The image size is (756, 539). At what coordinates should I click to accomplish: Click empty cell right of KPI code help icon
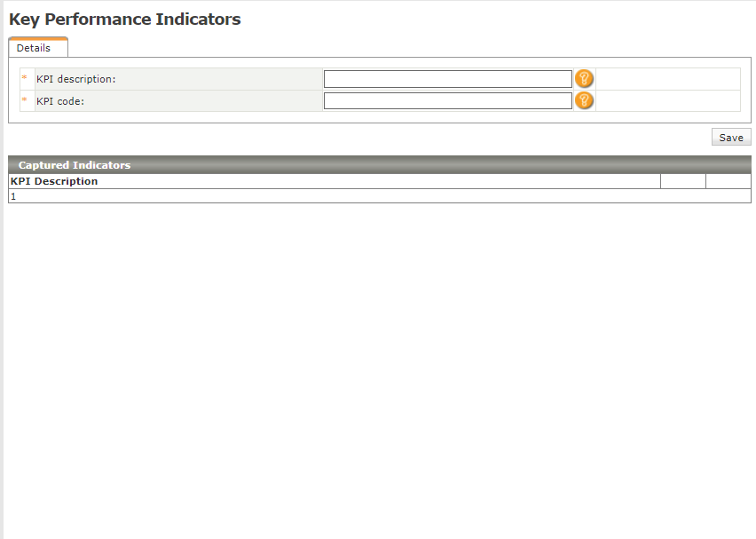(667, 100)
